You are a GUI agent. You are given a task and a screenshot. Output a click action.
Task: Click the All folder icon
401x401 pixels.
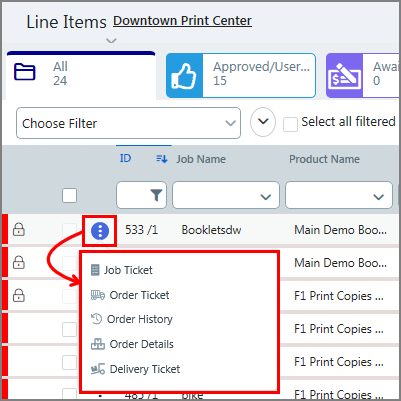pos(24,72)
